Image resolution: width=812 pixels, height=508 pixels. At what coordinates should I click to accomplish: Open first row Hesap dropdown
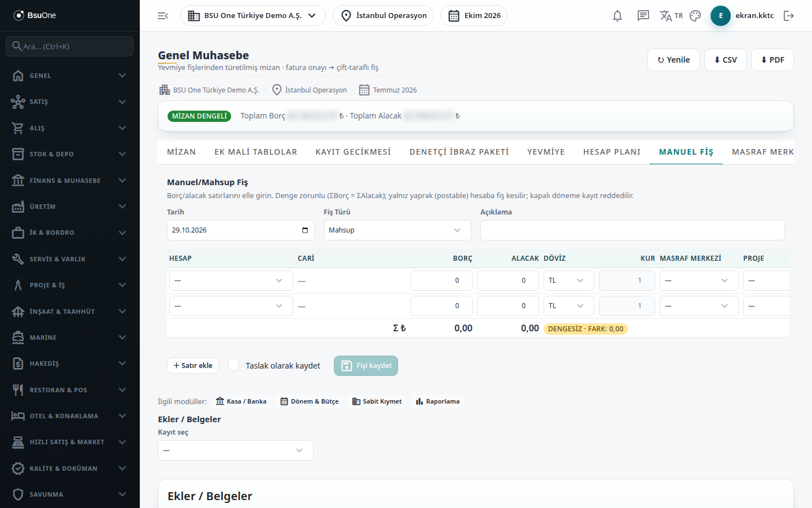(x=231, y=281)
